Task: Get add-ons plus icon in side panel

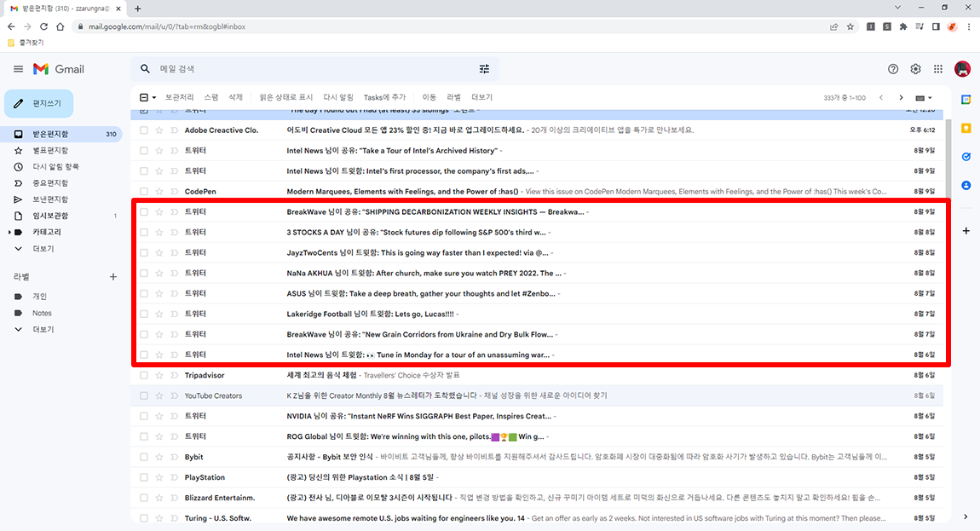Action: point(966,231)
